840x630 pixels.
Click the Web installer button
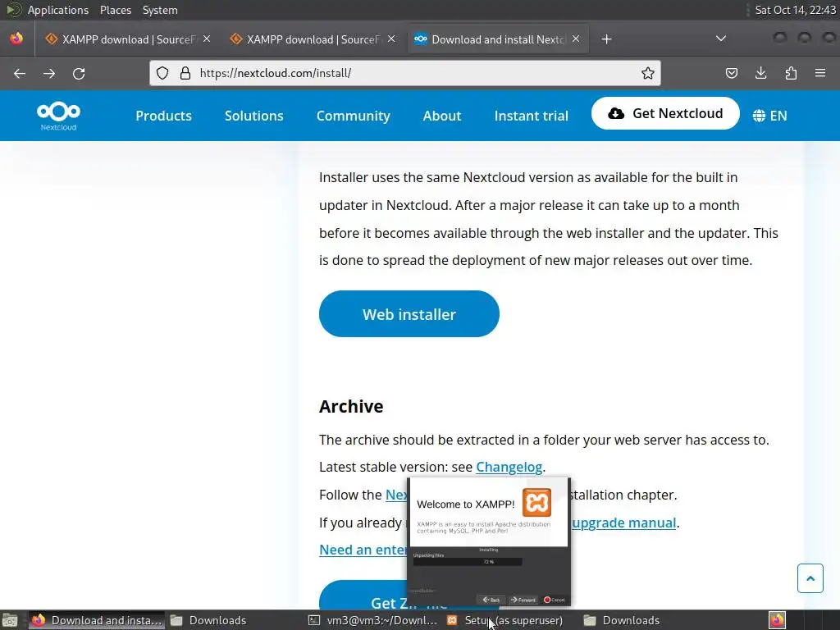(409, 314)
